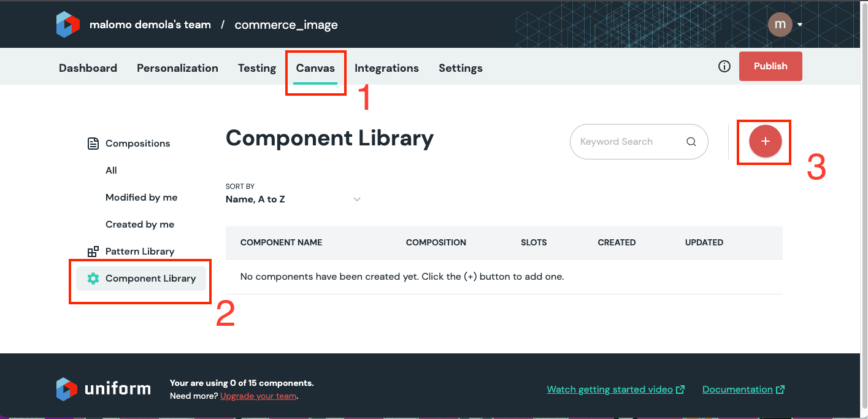The image size is (868, 419).
Task: Click the COMPOSITION column header
Action: tap(436, 242)
